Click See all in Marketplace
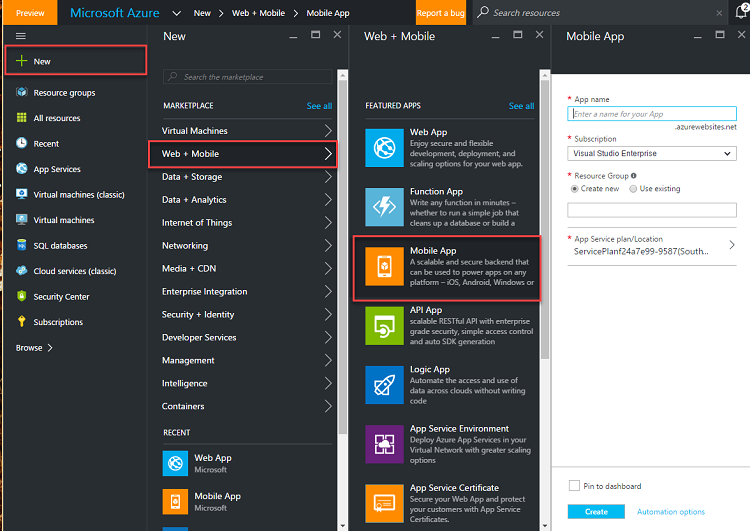750x531 pixels. tap(319, 106)
